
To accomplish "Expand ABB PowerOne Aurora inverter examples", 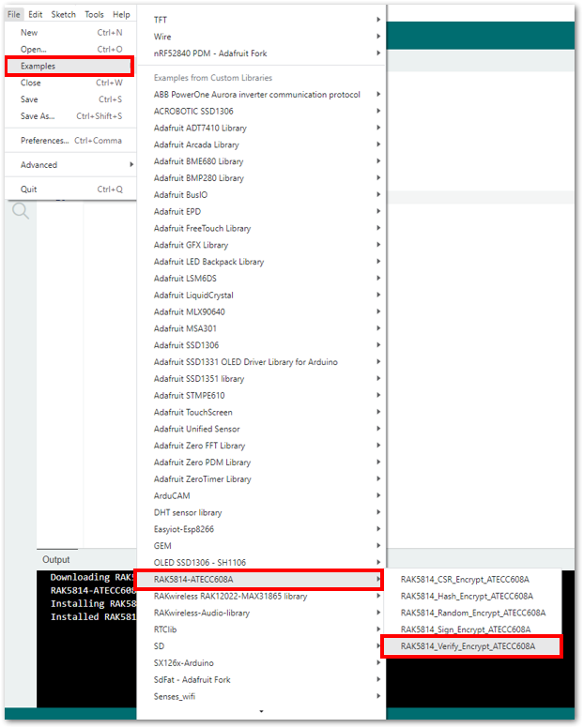I will pos(262,94).
